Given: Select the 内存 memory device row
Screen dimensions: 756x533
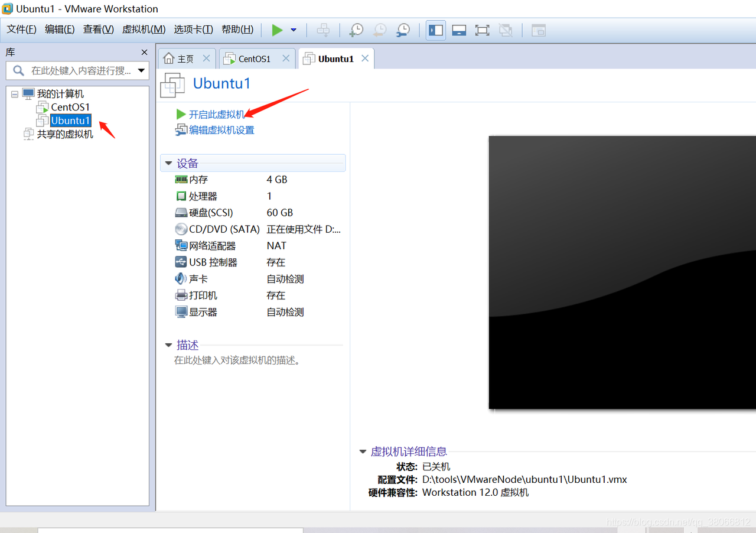Looking at the screenshot, I should 254,180.
